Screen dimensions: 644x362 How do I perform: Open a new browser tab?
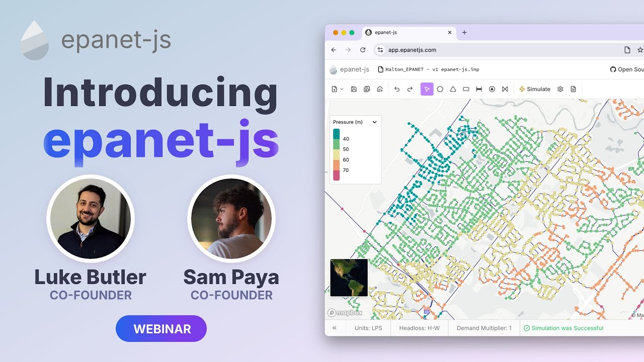click(464, 32)
